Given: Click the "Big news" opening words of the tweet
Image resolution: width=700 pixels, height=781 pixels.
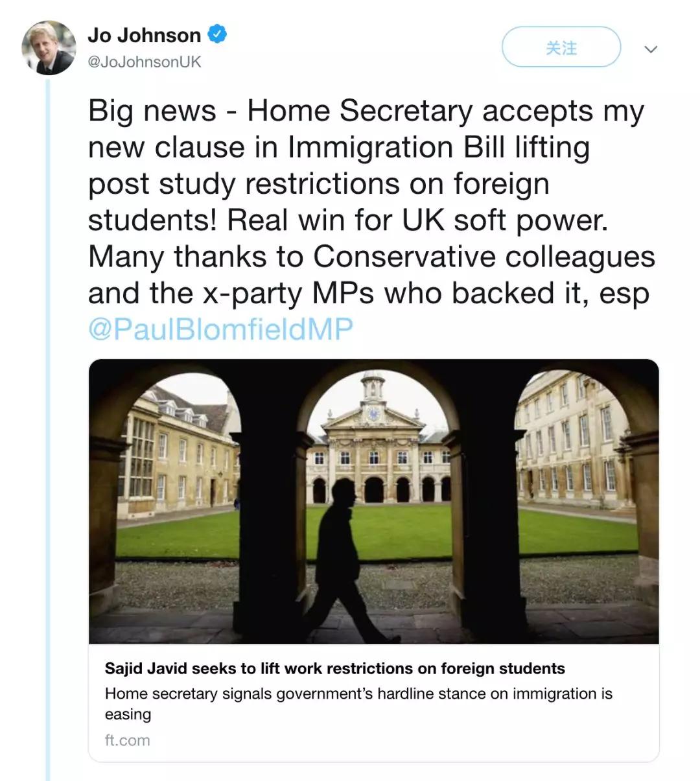Looking at the screenshot, I should [152, 111].
